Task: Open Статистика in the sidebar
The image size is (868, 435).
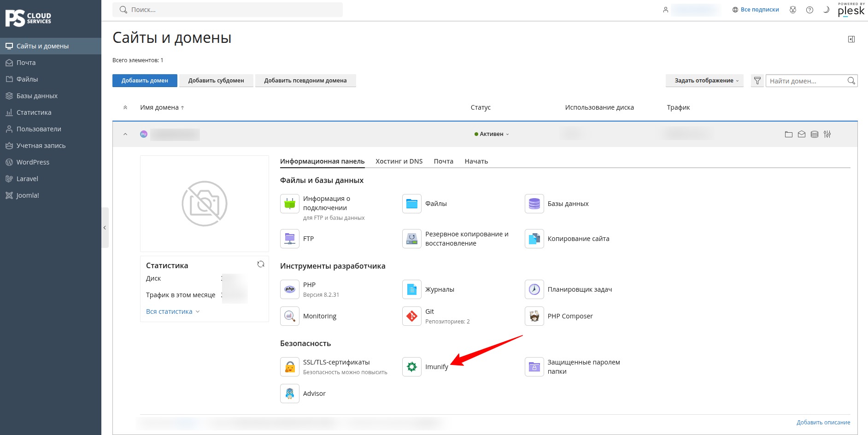Action: pyautogui.click(x=51, y=112)
